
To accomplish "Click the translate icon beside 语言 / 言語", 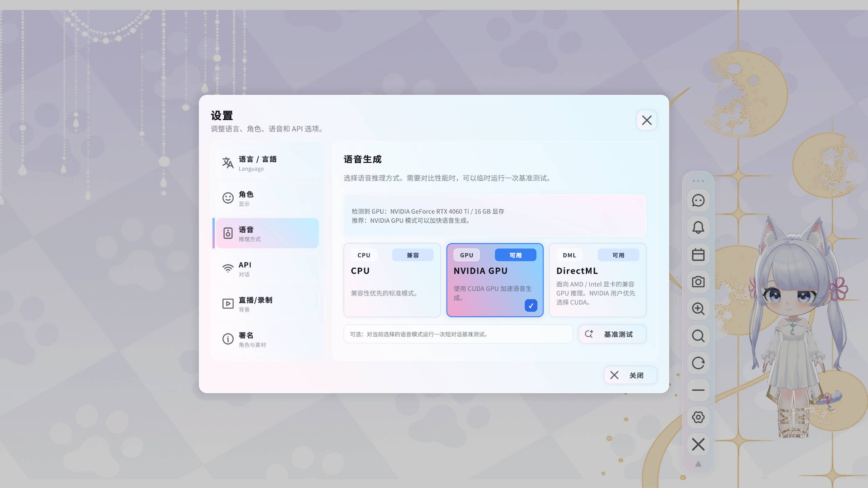I will point(228,163).
